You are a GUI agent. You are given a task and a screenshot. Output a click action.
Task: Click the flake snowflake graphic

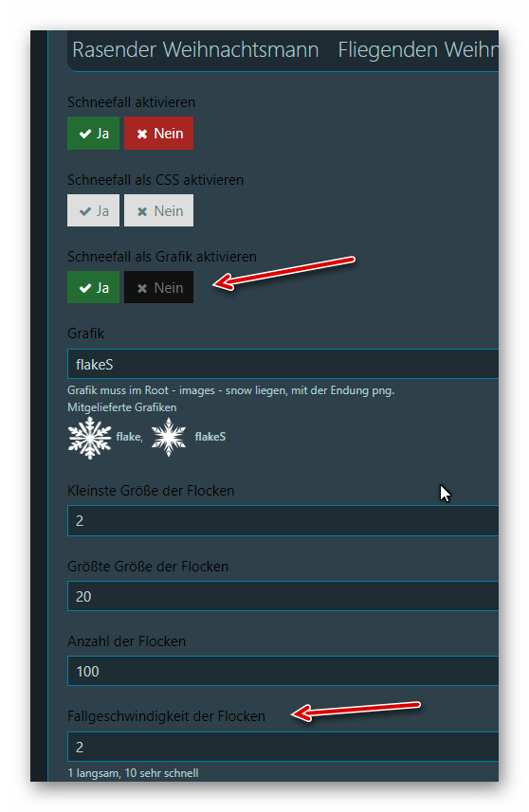tap(90, 438)
